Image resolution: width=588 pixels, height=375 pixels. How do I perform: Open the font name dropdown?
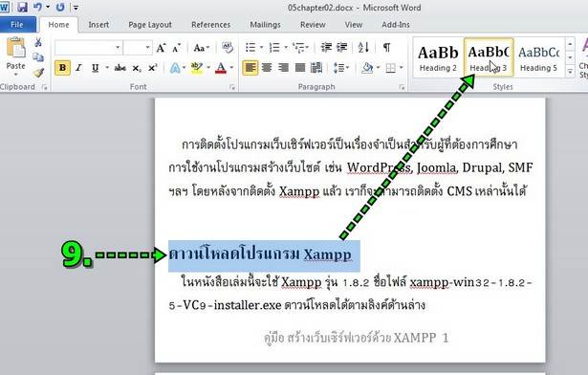click(x=118, y=48)
